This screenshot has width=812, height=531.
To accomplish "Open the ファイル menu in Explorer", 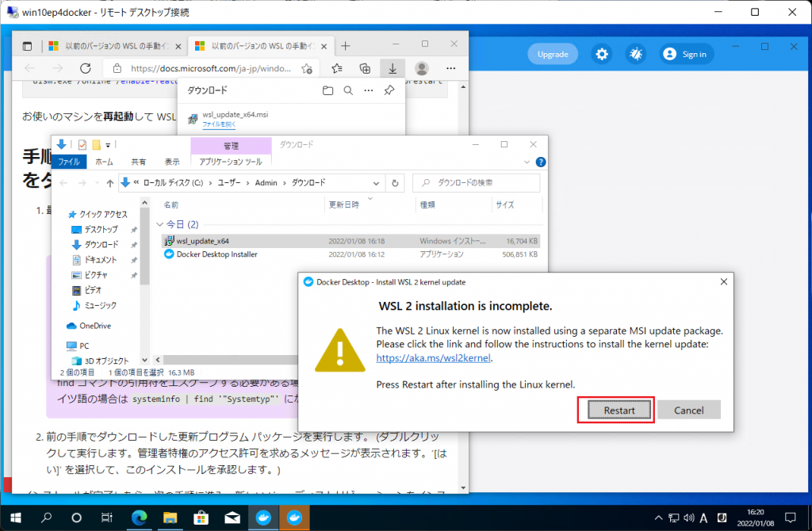I will pos(69,162).
